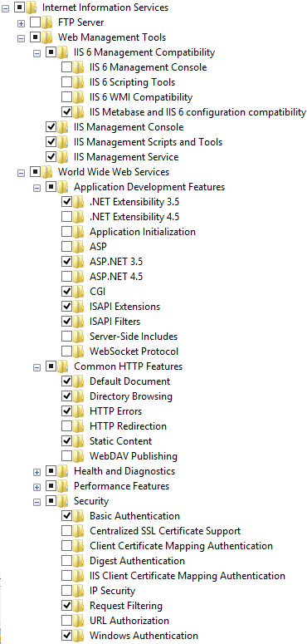Screen dimensions: 307x644
Task: Check Centralized SSL Certificate Support
Action: [x=67, y=531]
